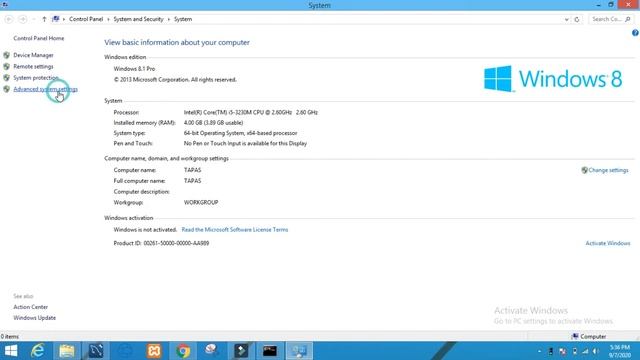This screenshot has height=360, width=640.
Task: Open the taskbar icon right of Chrome
Action: click(x=212, y=351)
